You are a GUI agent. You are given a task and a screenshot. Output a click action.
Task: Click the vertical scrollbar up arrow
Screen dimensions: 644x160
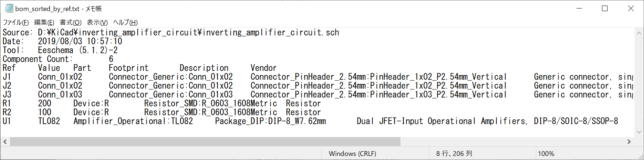click(x=639, y=33)
